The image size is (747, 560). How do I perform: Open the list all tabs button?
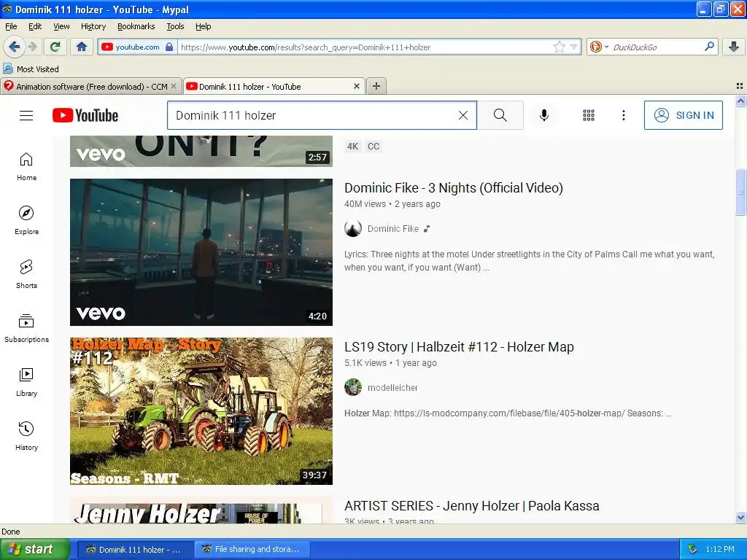point(740,86)
